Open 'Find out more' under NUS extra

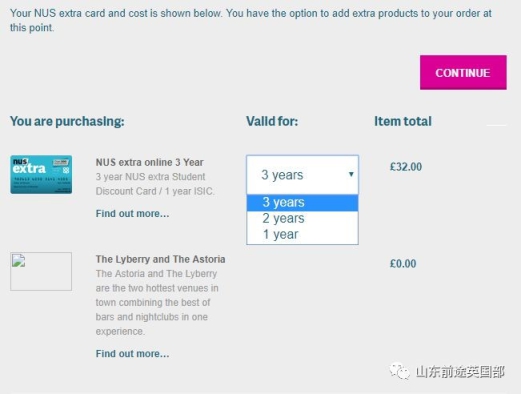pyautogui.click(x=132, y=213)
